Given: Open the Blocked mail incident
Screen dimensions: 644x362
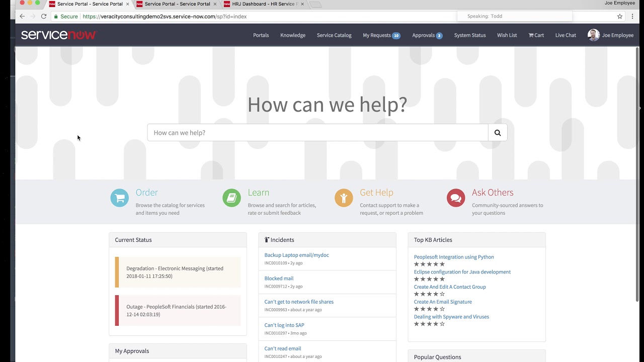Looking at the screenshot, I should pyautogui.click(x=279, y=278).
